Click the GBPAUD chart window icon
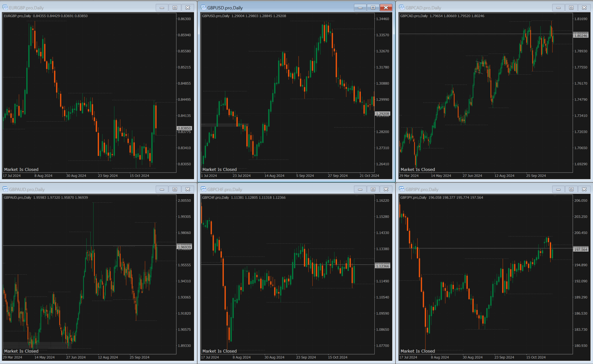 (x=5, y=189)
